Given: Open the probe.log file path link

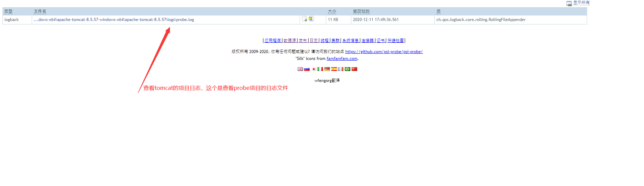Looking at the screenshot, I should pyautogui.click(x=114, y=20).
